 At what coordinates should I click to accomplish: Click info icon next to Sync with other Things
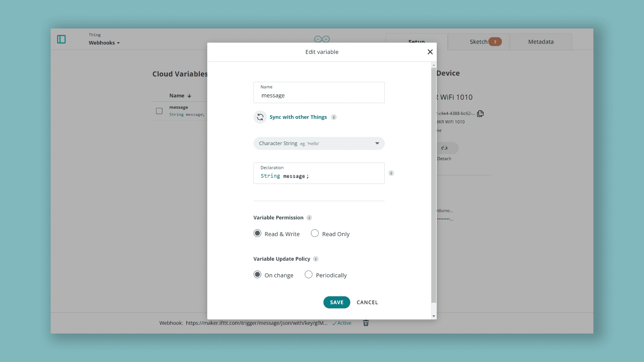[334, 117]
